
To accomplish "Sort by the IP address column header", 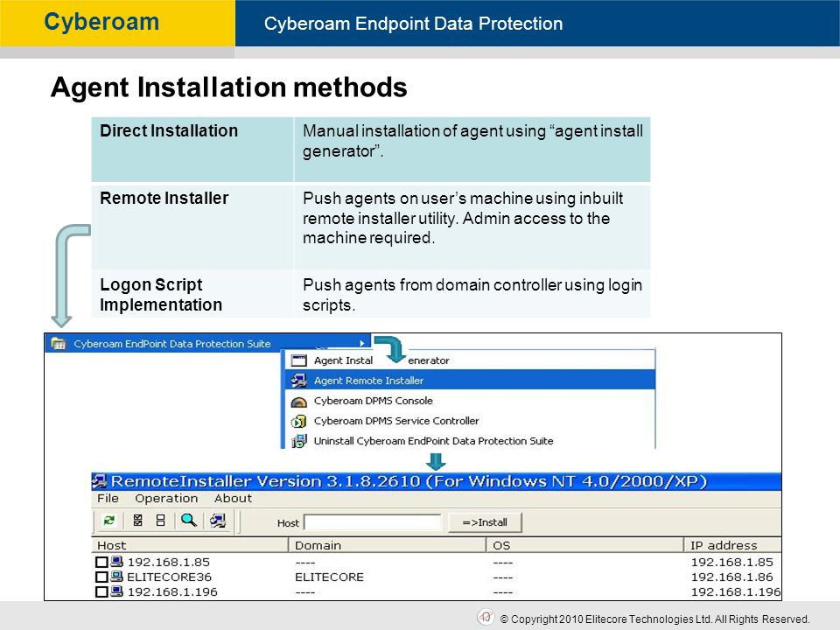I will [733, 545].
